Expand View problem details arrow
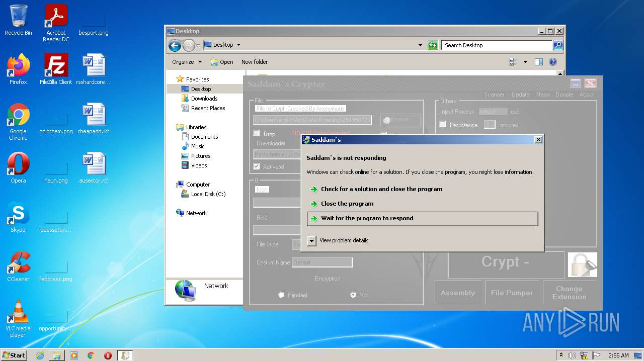Screen dimensions: 644x362 click(311, 240)
